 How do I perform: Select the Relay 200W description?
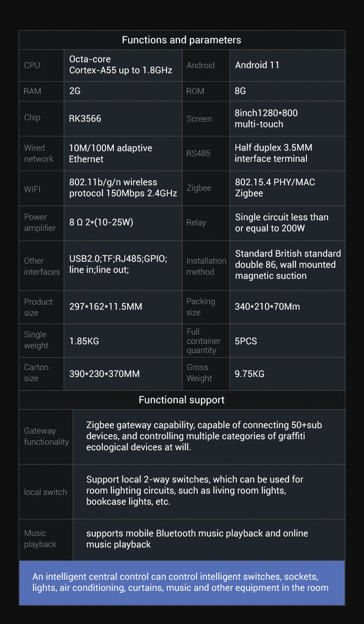pos(282,223)
